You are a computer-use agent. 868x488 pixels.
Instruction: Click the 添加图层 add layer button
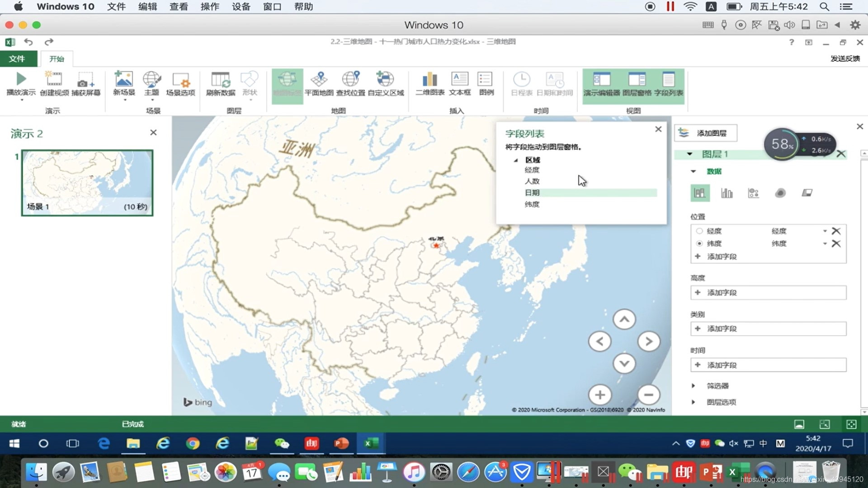tap(706, 133)
